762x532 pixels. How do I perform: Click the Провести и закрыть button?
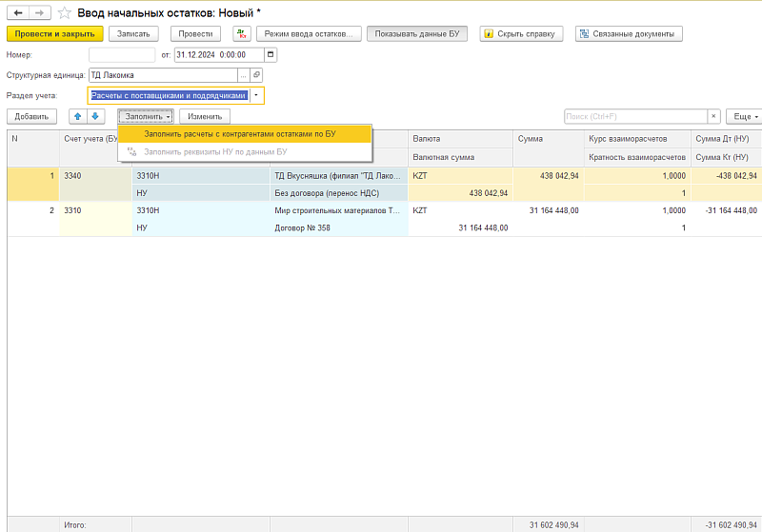tap(54, 33)
